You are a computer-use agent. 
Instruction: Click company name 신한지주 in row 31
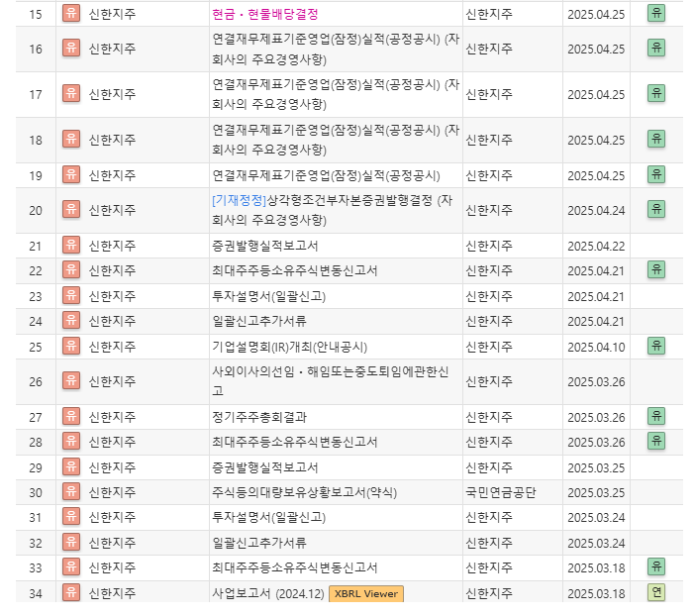[x=112, y=517]
